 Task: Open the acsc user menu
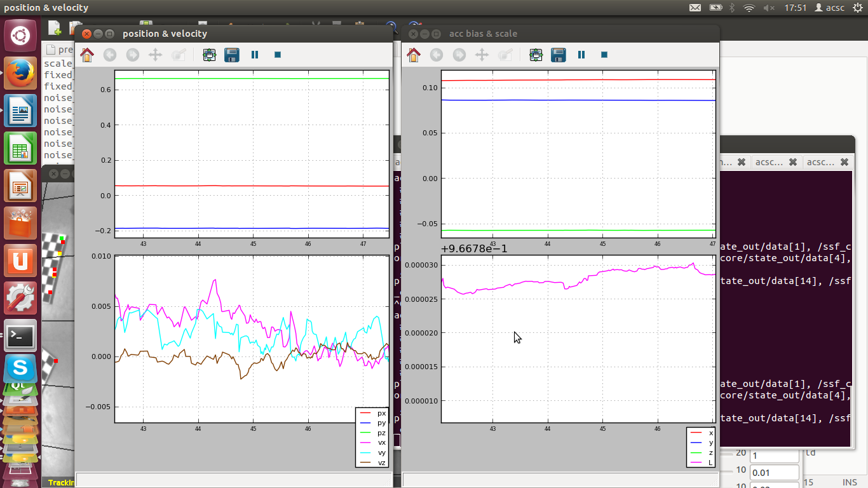coord(829,8)
